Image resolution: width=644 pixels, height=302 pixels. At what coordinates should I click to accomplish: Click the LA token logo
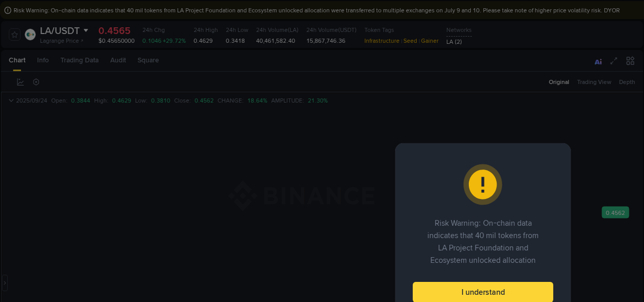tap(30, 34)
